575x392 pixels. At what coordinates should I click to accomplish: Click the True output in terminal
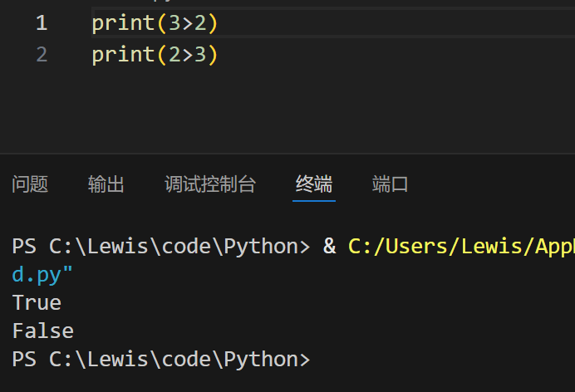37,302
